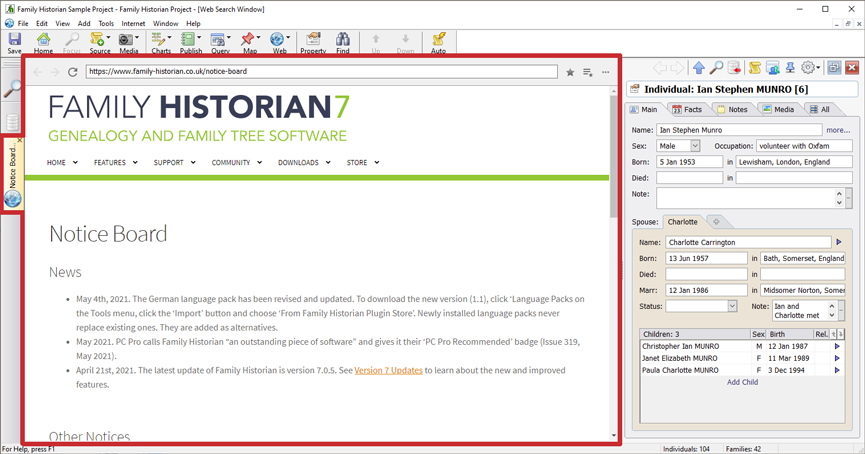
Task: Click the Add Child link
Action: coord(742,382)
